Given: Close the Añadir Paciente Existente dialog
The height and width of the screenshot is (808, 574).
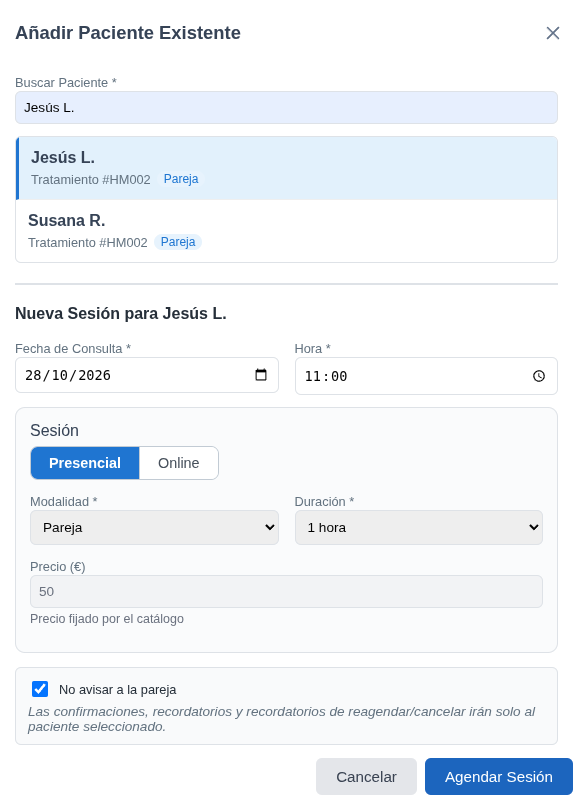Looking at the screenshot, I should coord(552,33).
